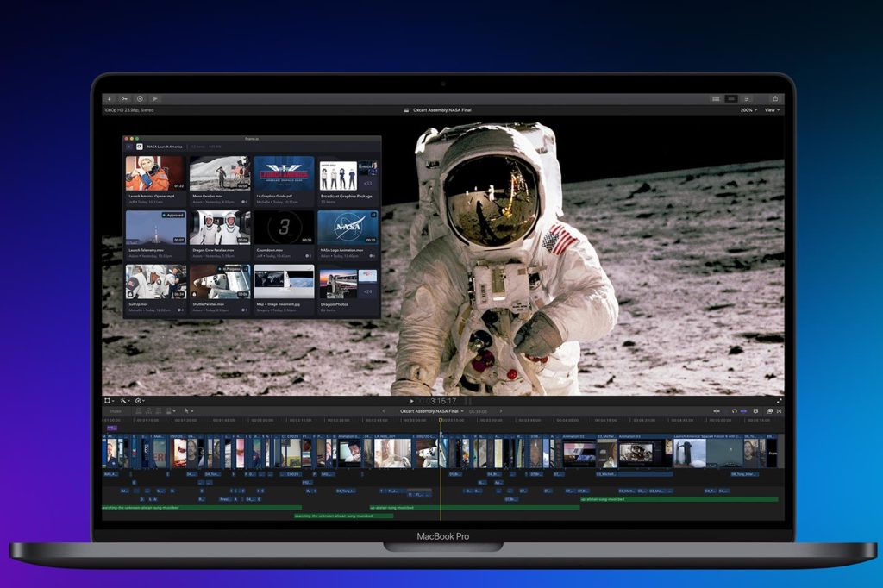Image resolution: width=883 pixels, height=588 pixels.
Task: Open Launch America Opener.mp4 thumbnail
Action: point(155,173)
